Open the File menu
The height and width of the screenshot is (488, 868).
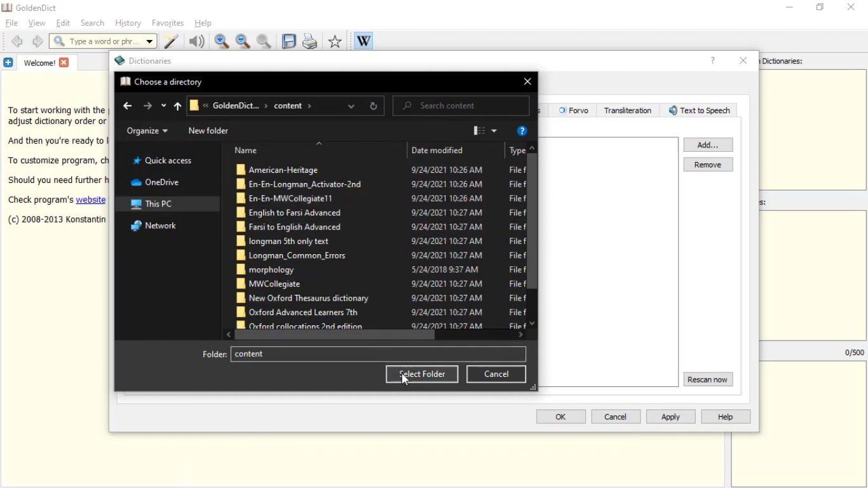[11, 23]
